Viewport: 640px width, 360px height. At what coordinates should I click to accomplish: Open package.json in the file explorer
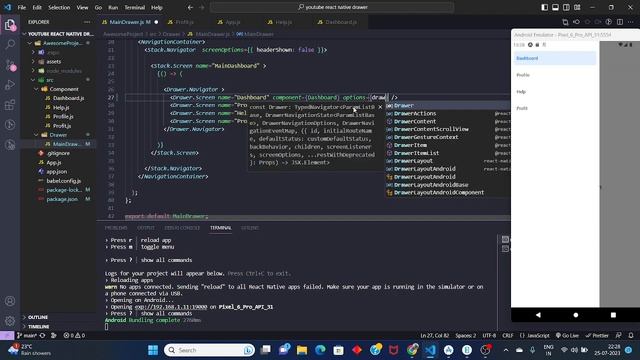[62, 199]
